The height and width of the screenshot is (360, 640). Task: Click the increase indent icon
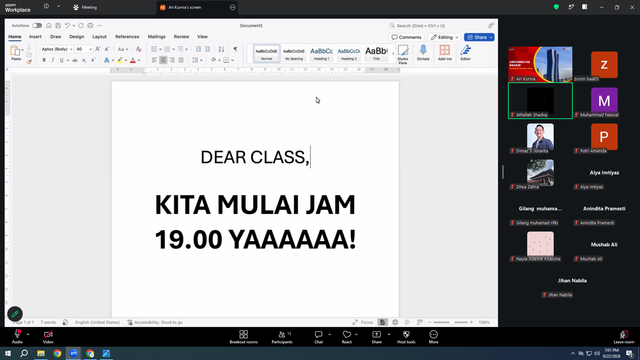coord(207,49)
